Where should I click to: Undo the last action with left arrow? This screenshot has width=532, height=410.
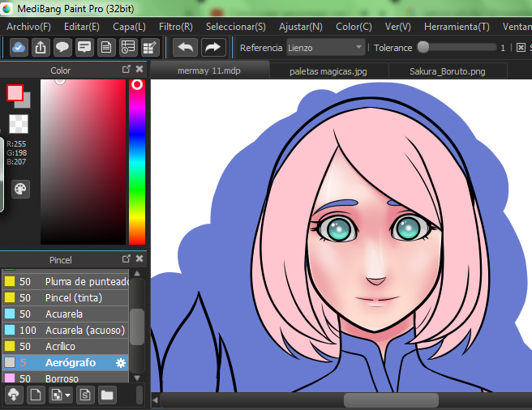[x=185, y=48]
